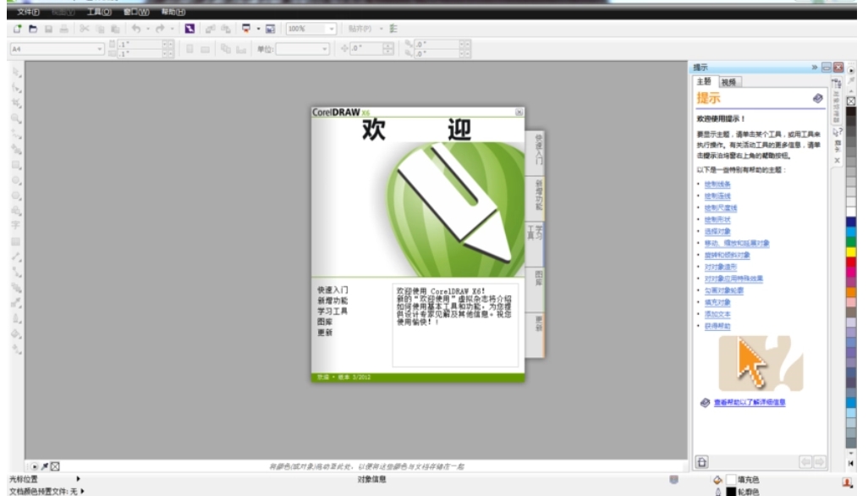Click the Open file icon
Image resolution: width=868 pixels, height=496 pixels.
coord(33,29)
